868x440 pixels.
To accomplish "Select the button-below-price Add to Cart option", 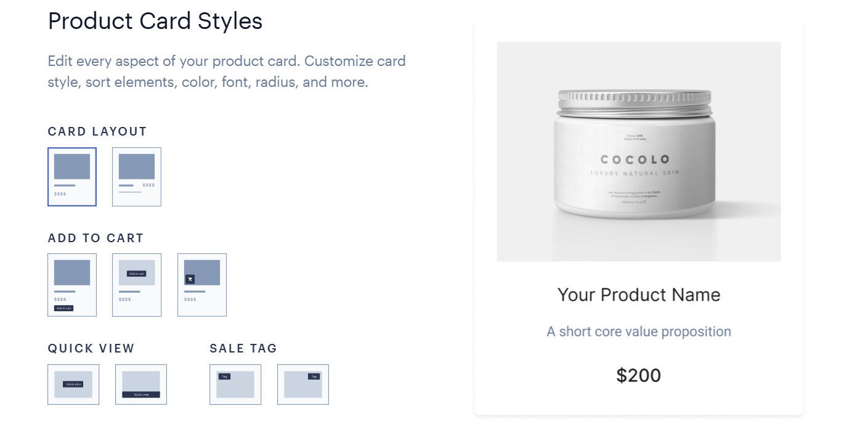I will (71, 285).
